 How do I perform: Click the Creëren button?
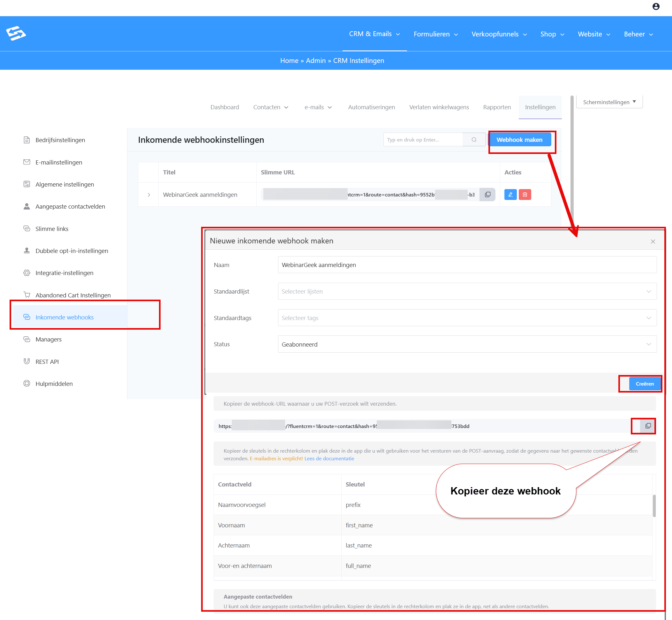tap(644, 384)
